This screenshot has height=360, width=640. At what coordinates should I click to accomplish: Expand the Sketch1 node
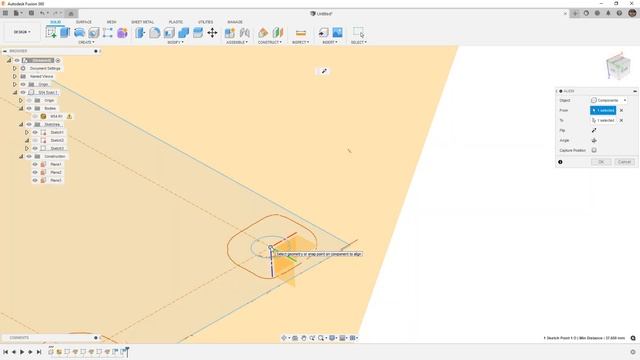[x=27, y=132]
